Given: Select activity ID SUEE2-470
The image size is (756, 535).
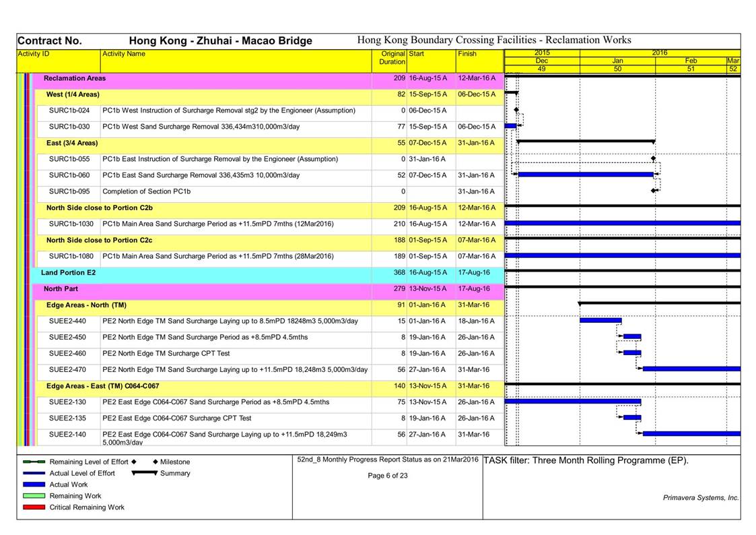Looking at the screenshot, I should tap(67, 369).
